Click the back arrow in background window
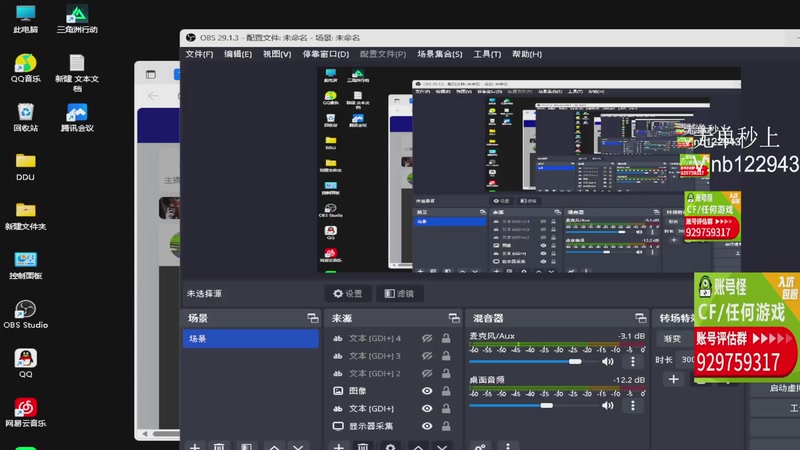800x450 pixels. click(x=153, y=96)
